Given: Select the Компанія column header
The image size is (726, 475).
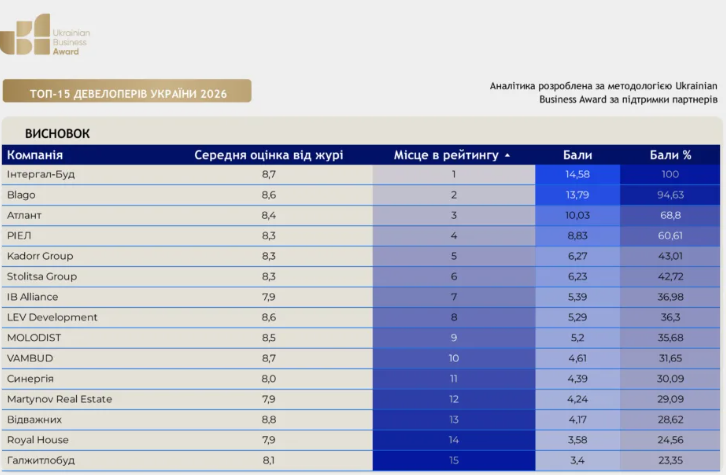Looking at the screenshot, I should (x=35, y=155).
